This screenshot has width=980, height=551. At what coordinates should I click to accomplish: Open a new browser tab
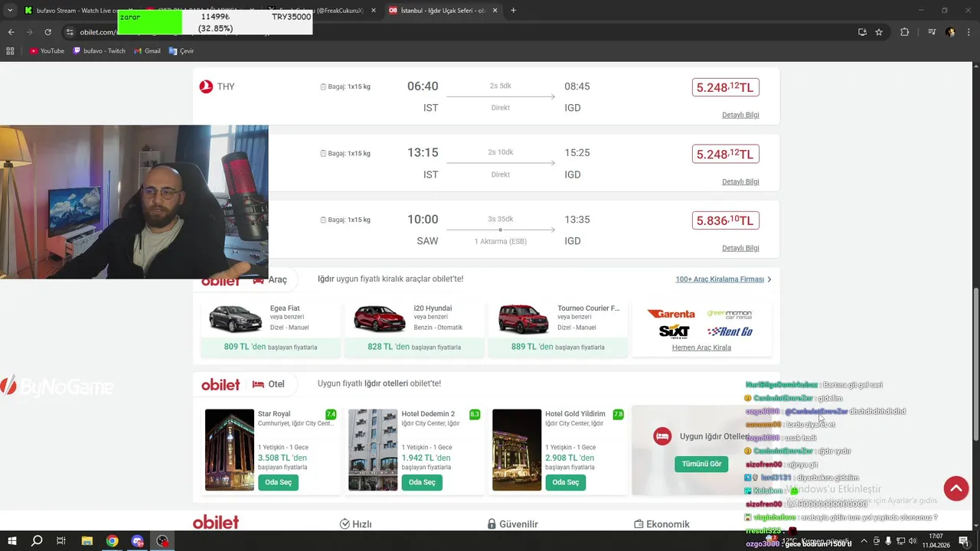[513, 10]
